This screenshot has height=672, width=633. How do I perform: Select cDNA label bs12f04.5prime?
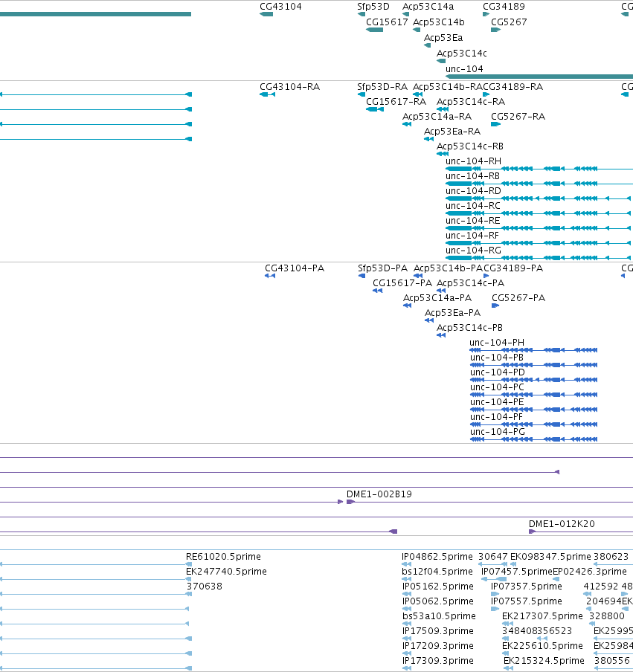(x=437, y=572)
